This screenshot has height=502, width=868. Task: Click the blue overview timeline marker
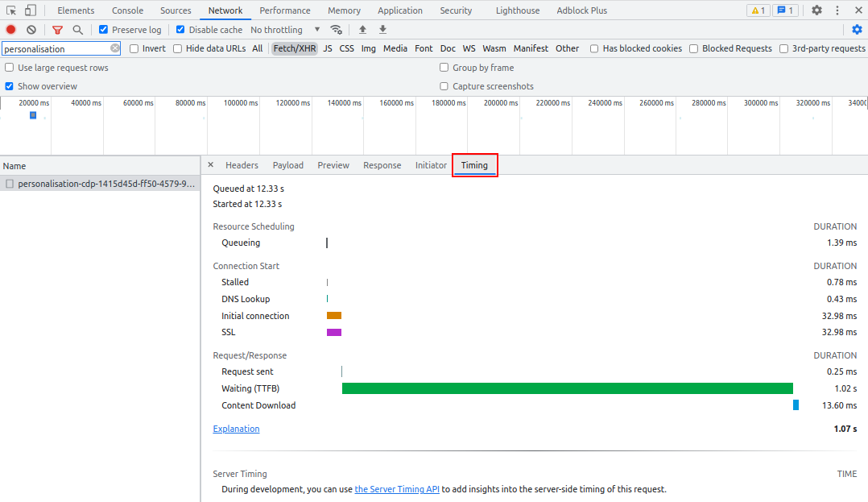(33, 115)
